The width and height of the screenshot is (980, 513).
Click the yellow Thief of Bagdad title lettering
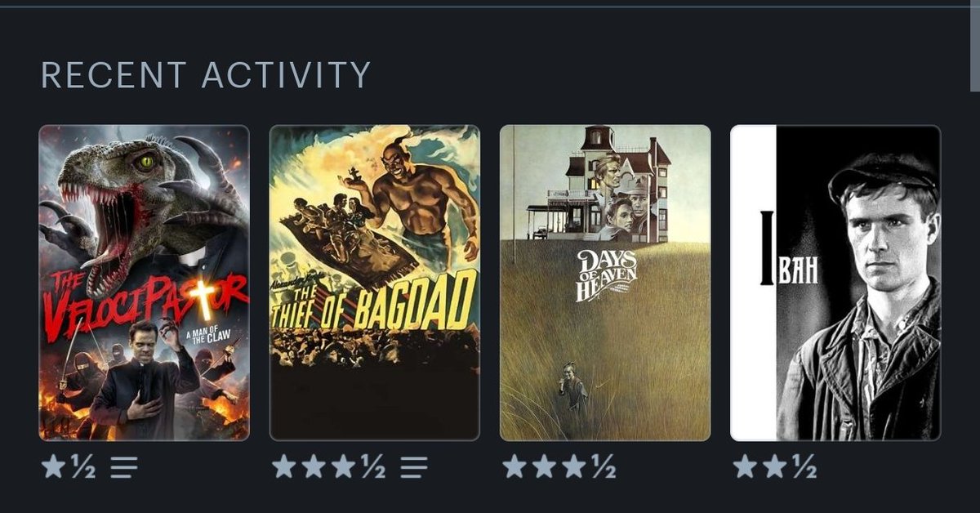375,301
